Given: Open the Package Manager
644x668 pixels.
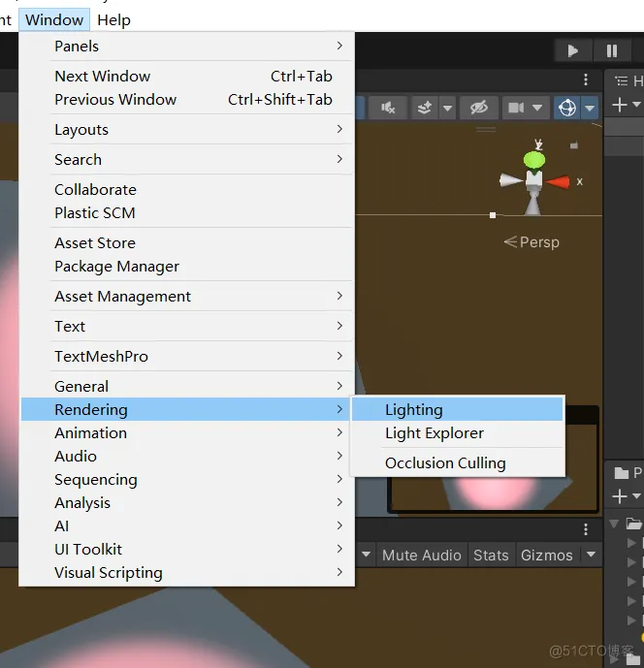Looking at the screenshot, I should tap(187, 267).
